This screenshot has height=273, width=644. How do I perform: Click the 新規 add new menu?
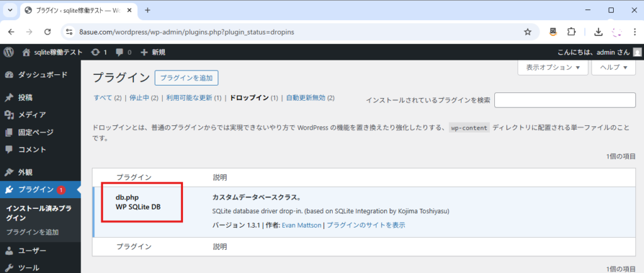tap(153, 52)
